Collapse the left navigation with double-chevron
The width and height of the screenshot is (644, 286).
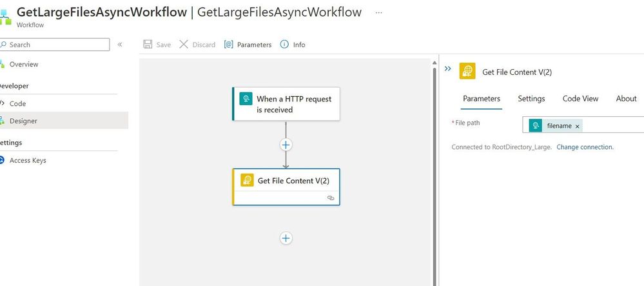coord(120,45)
